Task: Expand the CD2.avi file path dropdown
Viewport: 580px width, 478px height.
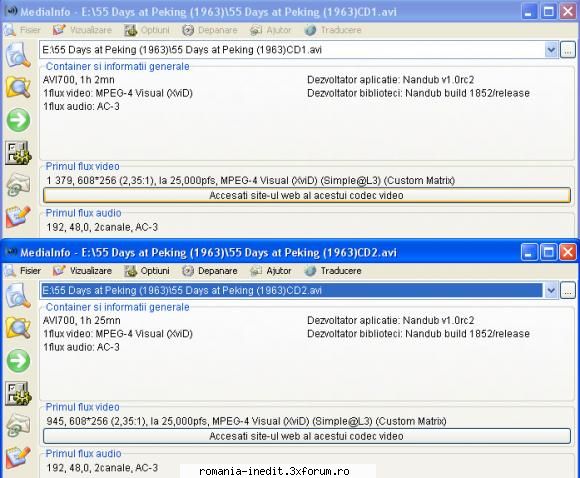Action: tap(551, 290)
